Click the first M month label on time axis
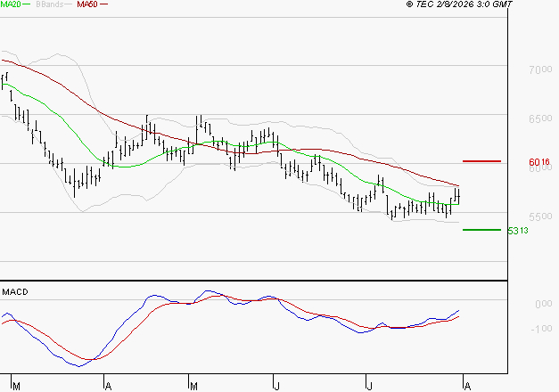This screenshot has width=559, height=392. click(x=16, y=386)
